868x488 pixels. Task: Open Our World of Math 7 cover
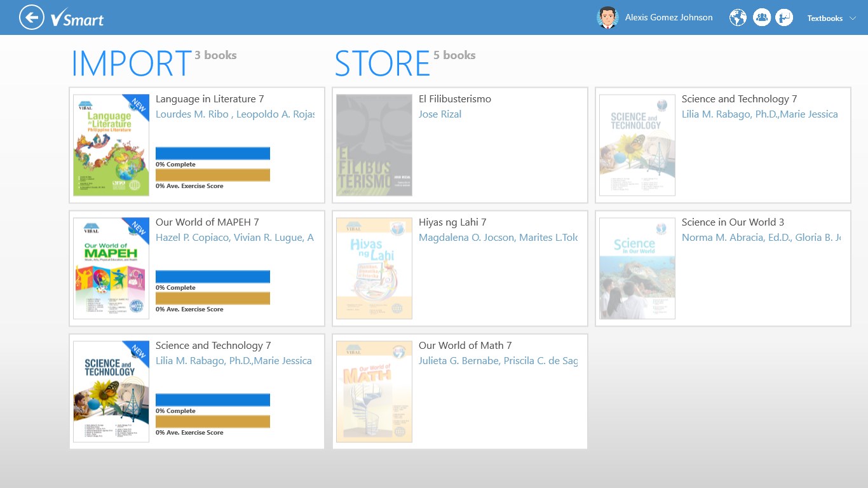pos(374,391)
